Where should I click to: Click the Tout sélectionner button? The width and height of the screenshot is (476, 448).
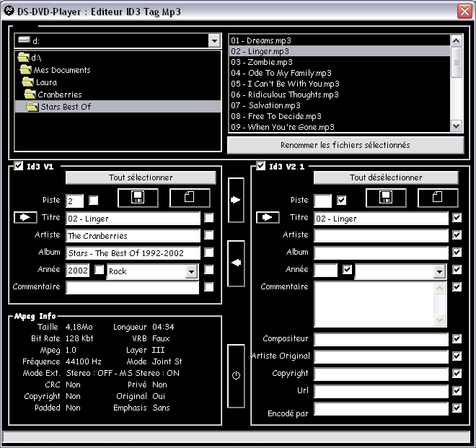(141, 177)
